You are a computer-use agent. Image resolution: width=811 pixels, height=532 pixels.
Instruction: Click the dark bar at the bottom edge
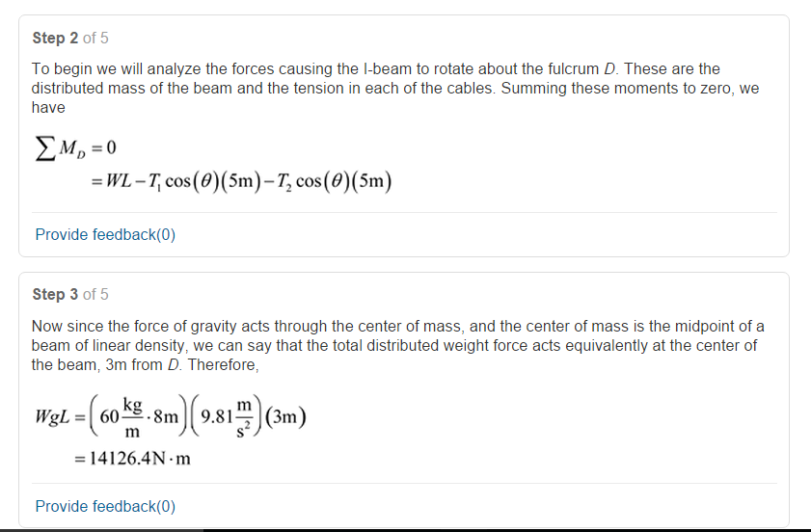click(405, 530)
